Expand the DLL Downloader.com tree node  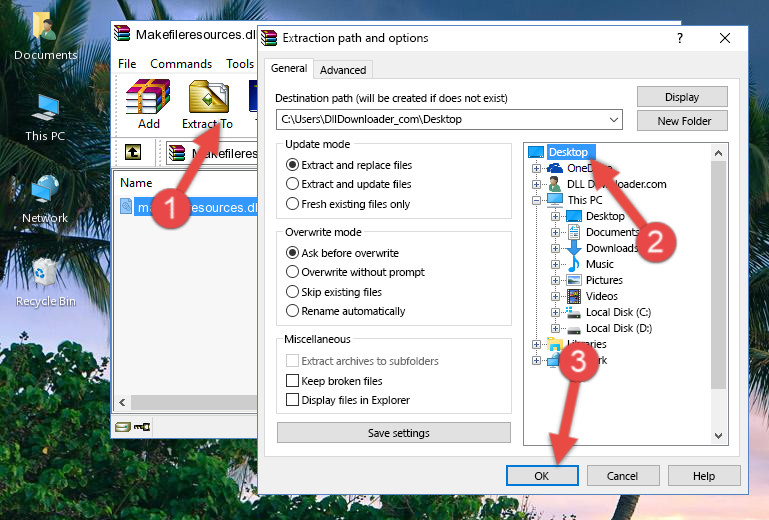pyautogui.click(x=536, y=184)
